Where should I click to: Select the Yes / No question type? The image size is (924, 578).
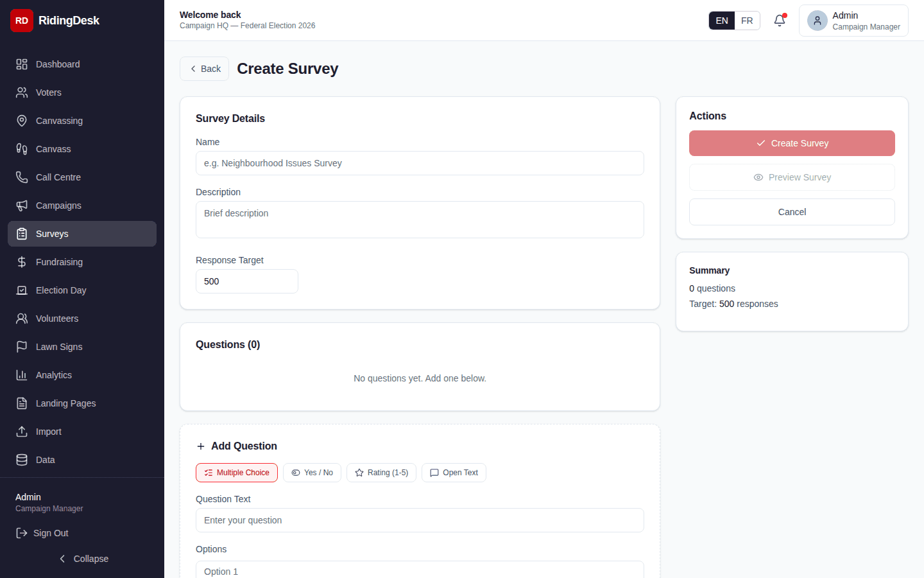click(x=312, y=473)
